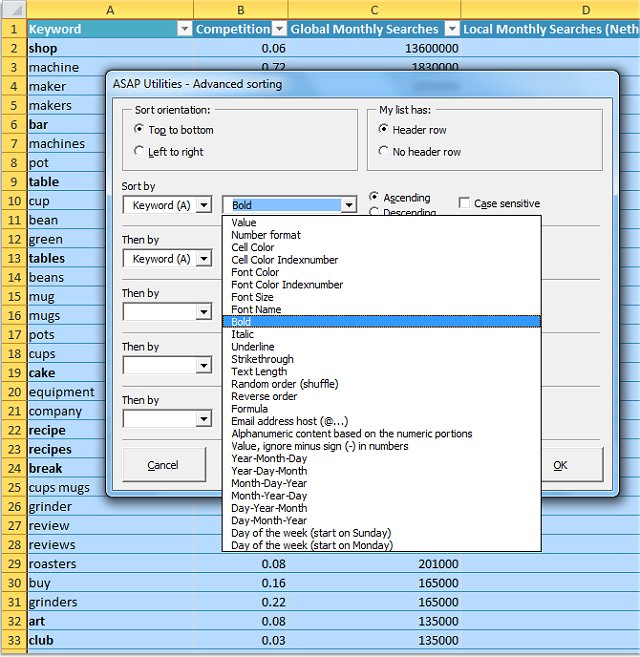Choose Year-Day-Month sort option
The height and width of the screenshot is (657, 640).
[381, 471]
